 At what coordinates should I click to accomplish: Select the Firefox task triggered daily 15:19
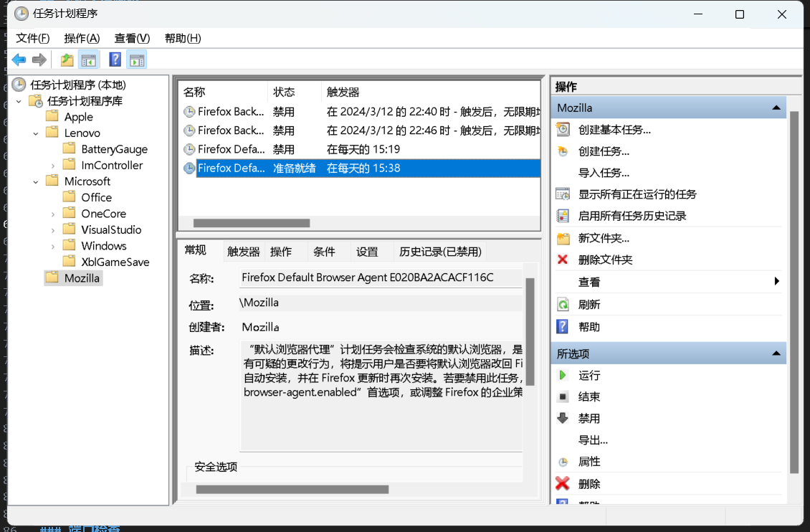(361, 149)
